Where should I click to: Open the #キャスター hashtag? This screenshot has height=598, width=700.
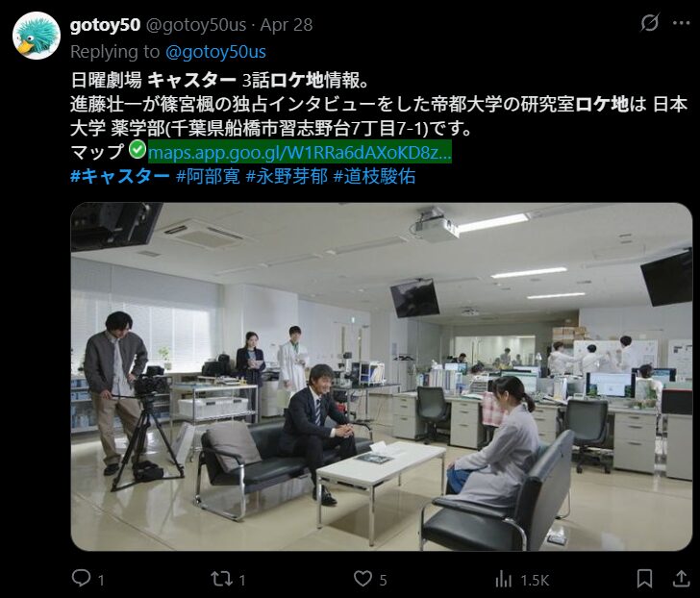click(x=120, y=176)
